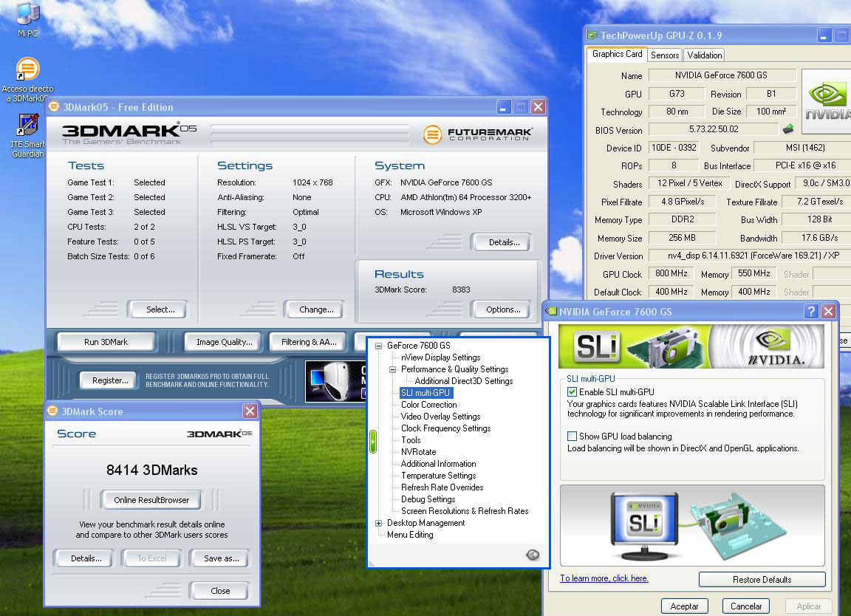Image resolution: width=851 pixels, height=616 pixels.
Task: Open Color Correction settings
Action: coord(428,404)
